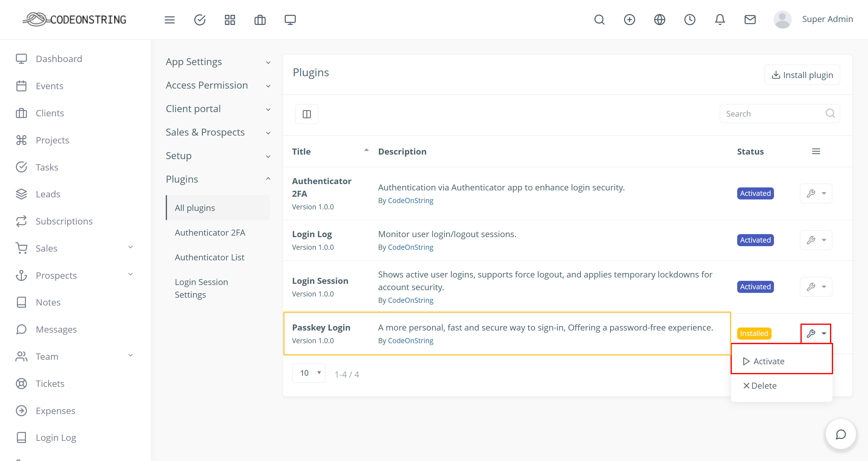
Task: Click the hamburger menu icon in top bar
Action: 169,20
